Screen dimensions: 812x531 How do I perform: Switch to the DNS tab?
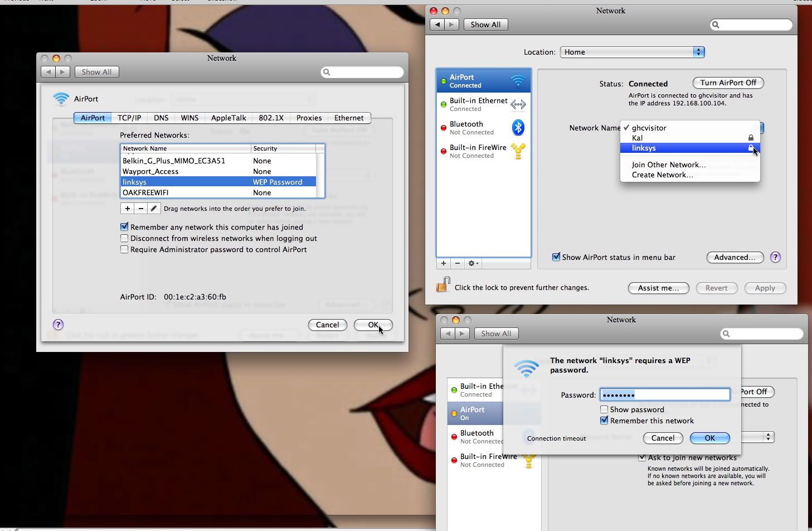tap(161, 118)
